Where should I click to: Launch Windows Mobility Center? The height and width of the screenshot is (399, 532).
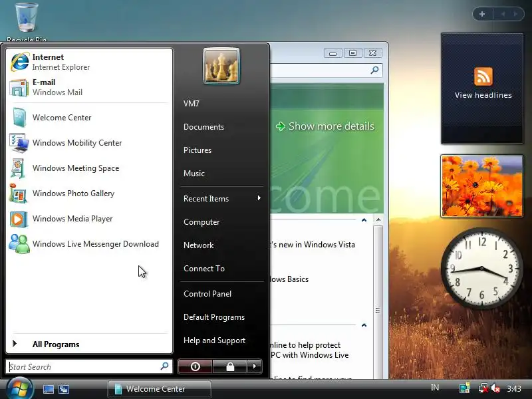point(89,143)
